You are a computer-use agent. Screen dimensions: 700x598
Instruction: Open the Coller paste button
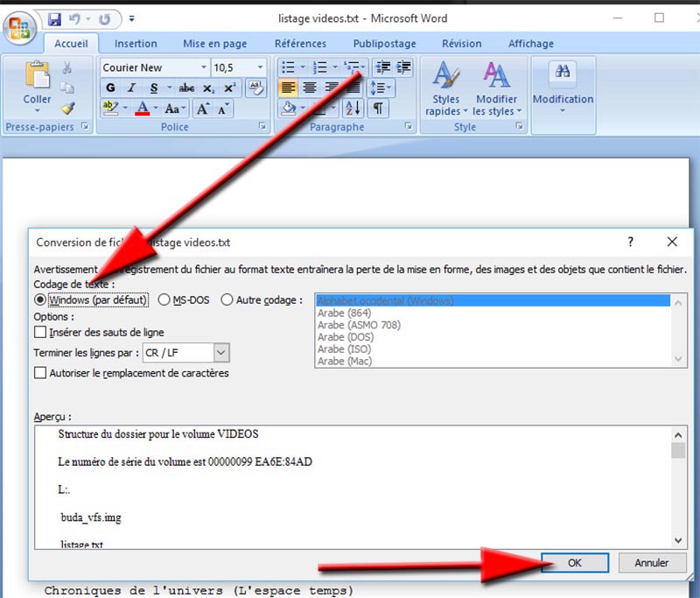click(x=37, y=87)
